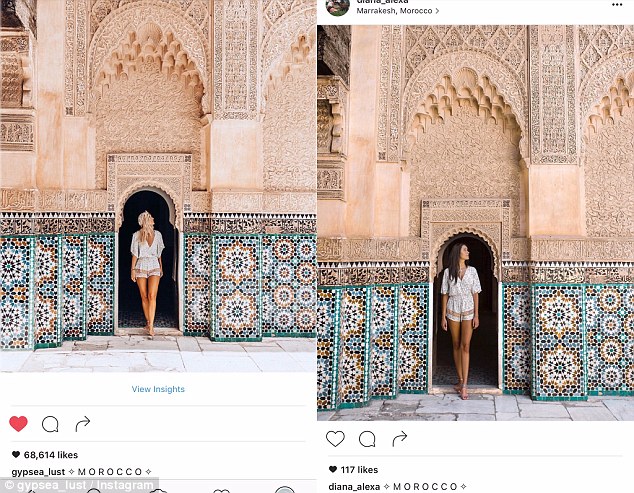Viewport: 634px width, 493px height.
Task: Open diana_alexa profile from caption username
Action: tap(354, 487)
